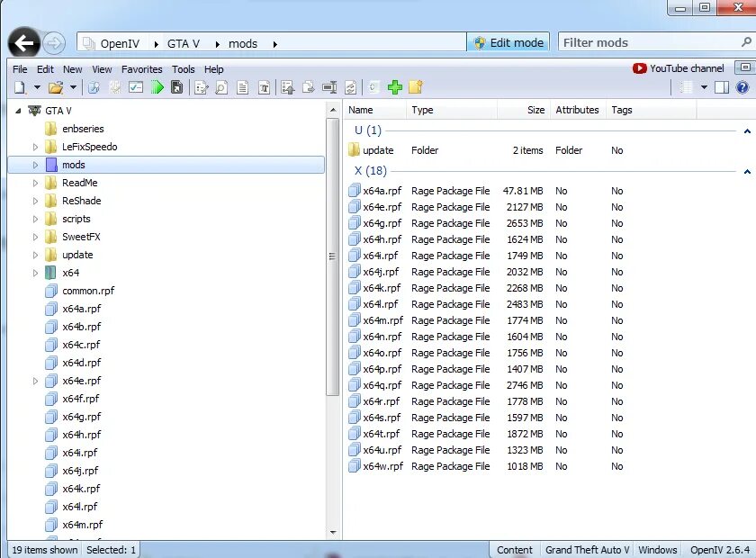
Task: Click the OpenIV breadcrumb root icon
Action: [x=88, y=43]
